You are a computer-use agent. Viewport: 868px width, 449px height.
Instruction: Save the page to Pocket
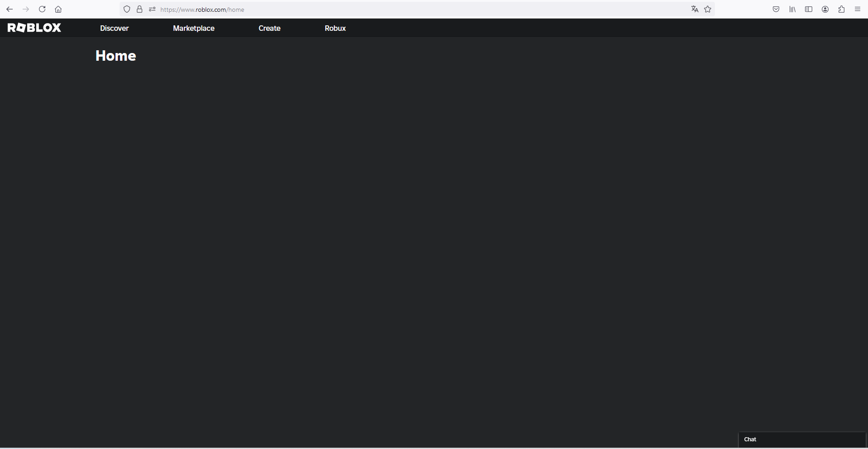[776, 9]
